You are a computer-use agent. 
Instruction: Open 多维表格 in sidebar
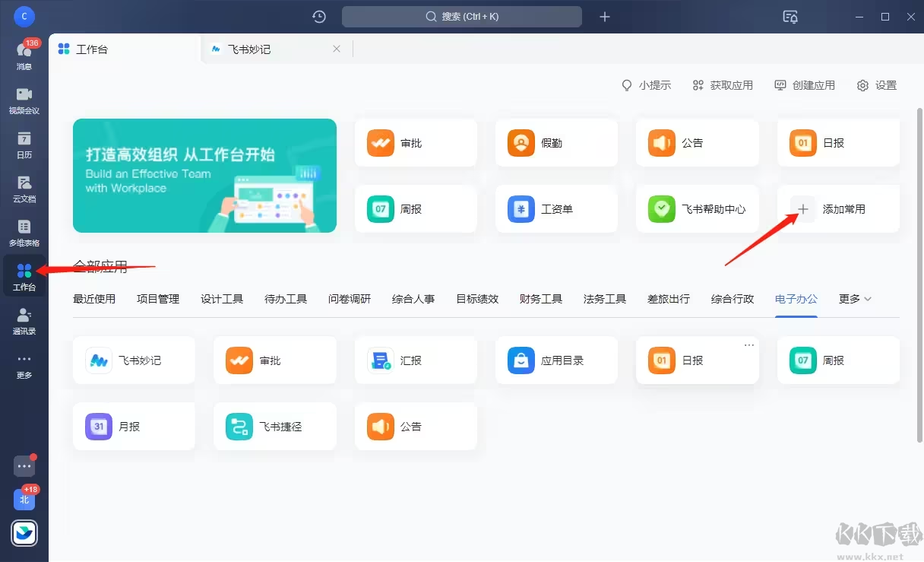click(x=24, y=232)
